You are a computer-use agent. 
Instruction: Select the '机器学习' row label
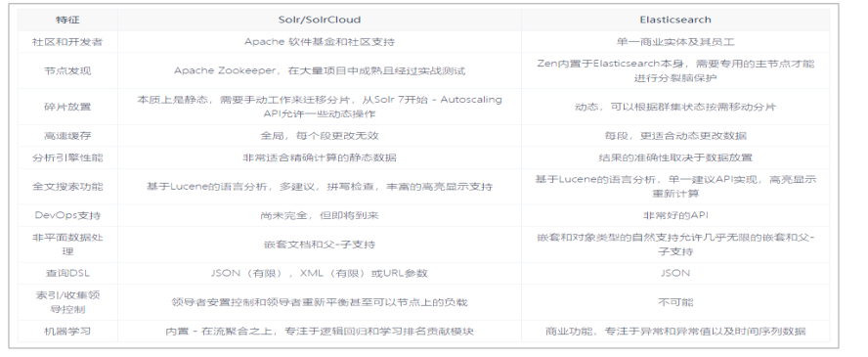67,331
